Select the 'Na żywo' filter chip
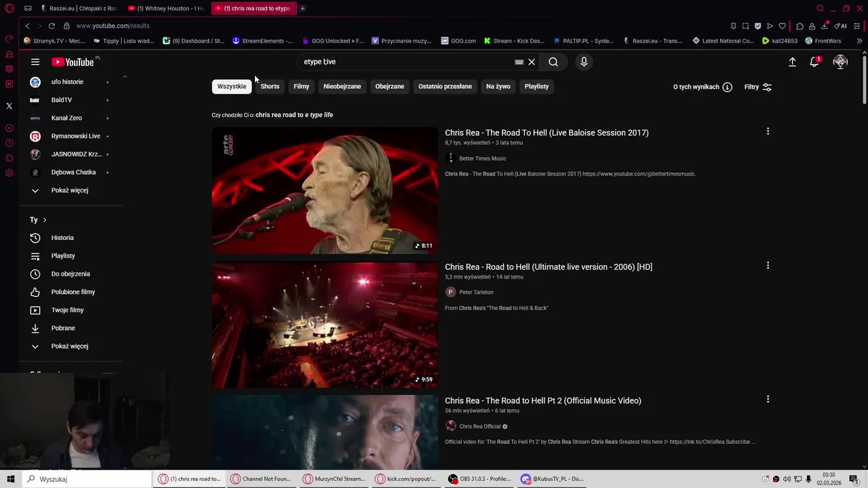This screenshot has height=488, width=868. click(498, 86)
